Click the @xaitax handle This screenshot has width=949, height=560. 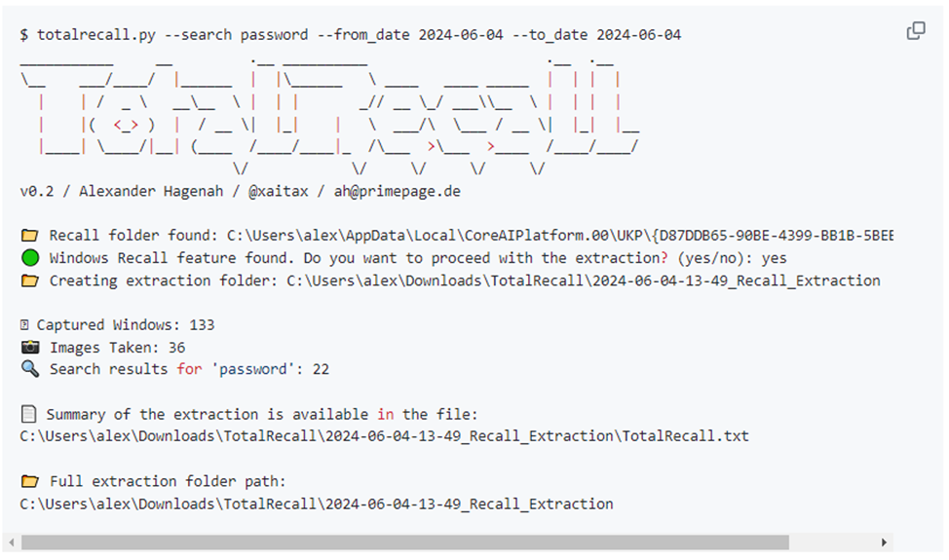point(279,191)
